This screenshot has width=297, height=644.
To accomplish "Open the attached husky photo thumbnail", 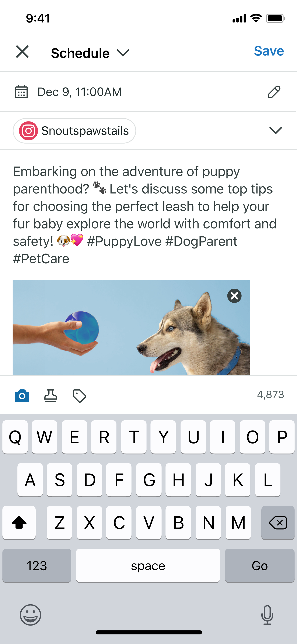I will [x=131, y=327].
